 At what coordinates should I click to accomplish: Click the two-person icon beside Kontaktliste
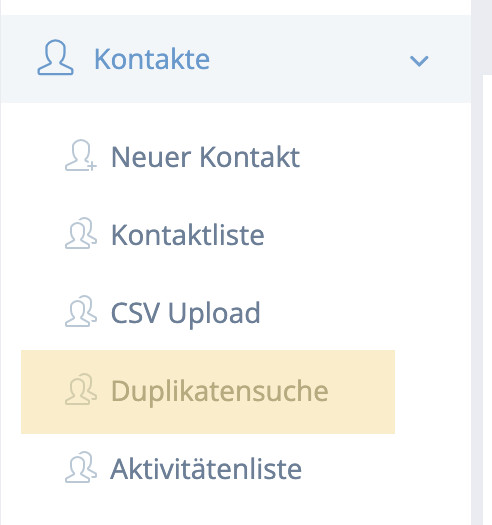81,233
